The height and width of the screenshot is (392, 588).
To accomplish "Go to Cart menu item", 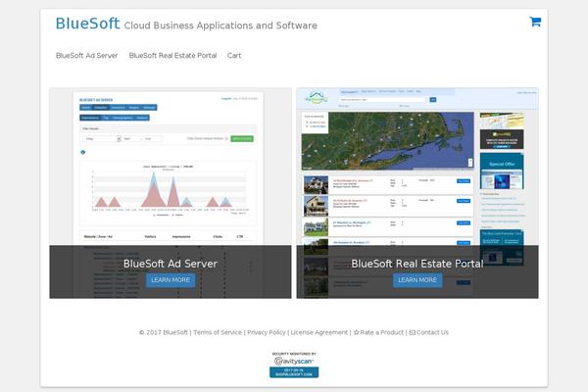I will coord(234,56).
